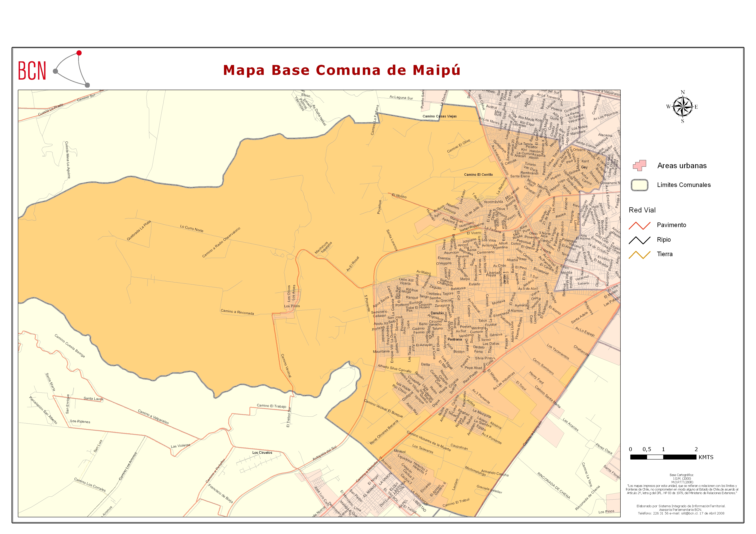The image size is (756, 534).
Task: Click the Límites Comunales legend symbol
Action: coord(639,185)
